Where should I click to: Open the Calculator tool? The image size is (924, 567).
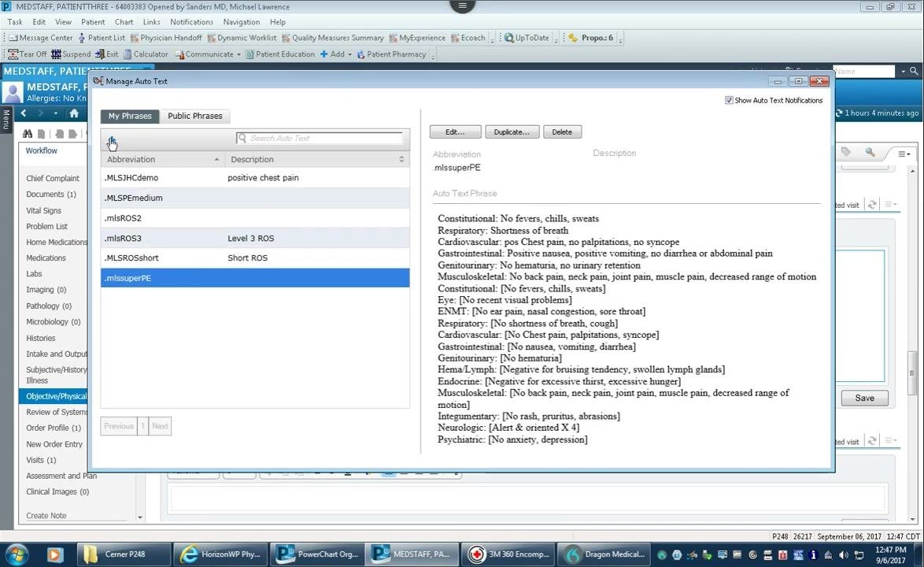click(x=146, y=54)
